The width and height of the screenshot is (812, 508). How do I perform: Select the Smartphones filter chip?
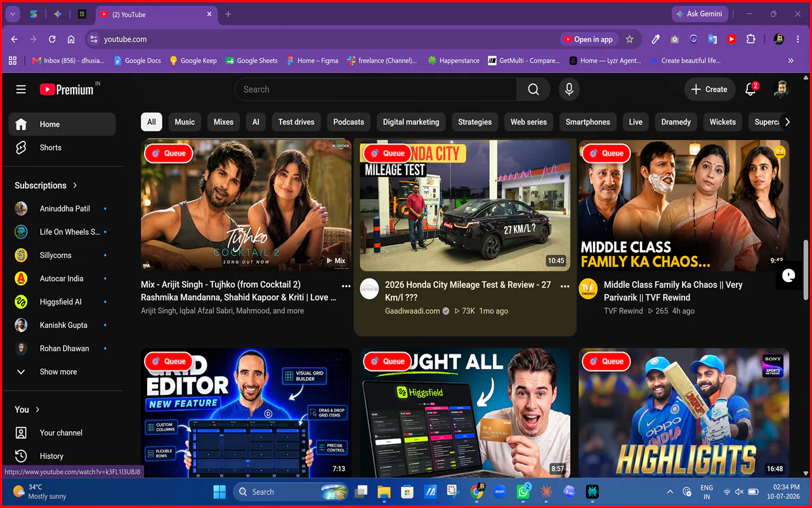[x=588, y=122]
